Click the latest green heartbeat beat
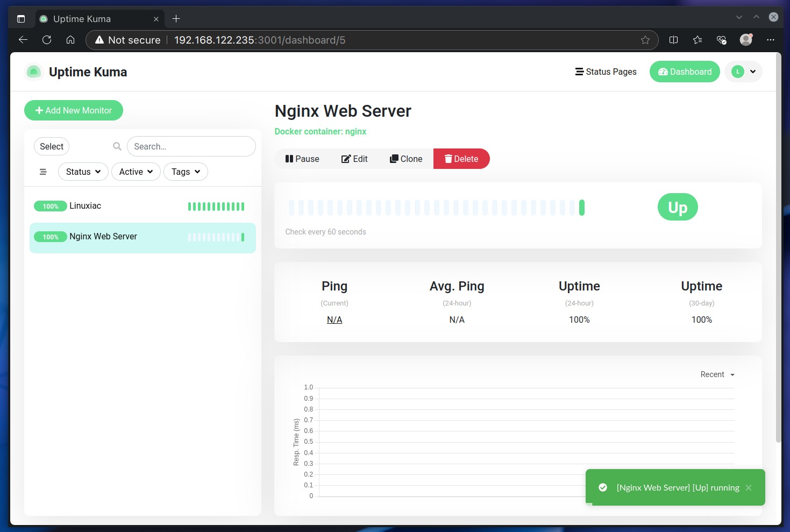The height and width of the screenshot is (532, 790). pyautogui.click(x=581, y=208)
